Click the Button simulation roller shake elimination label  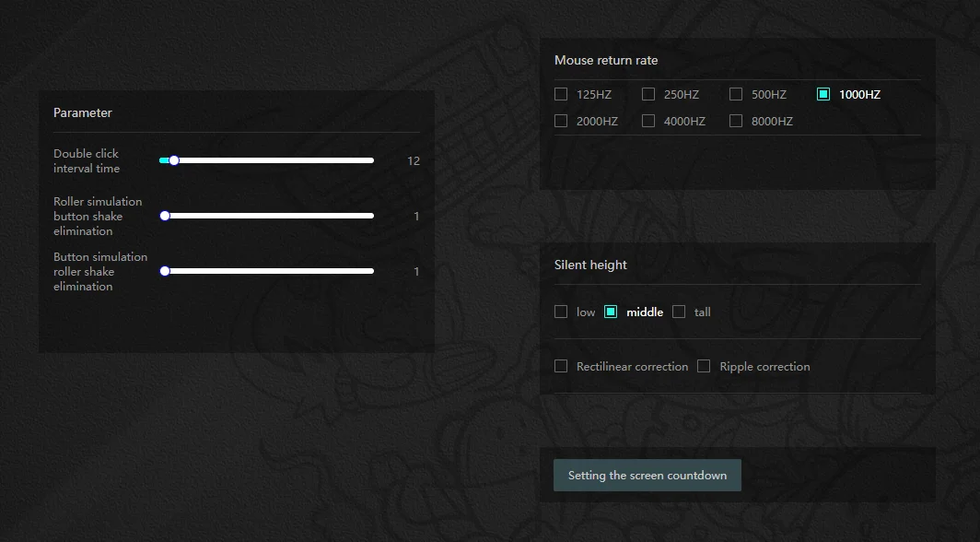tap(100, 271)
